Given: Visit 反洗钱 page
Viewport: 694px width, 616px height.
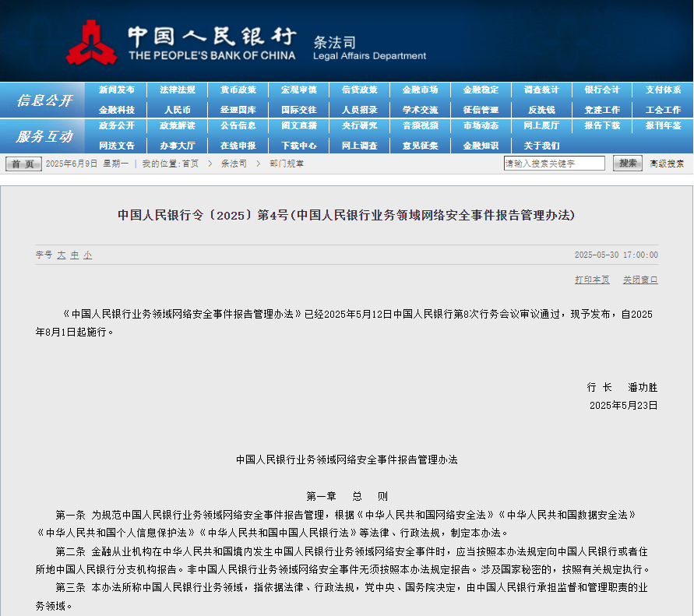Looking at the screenshot, I should (x=541, y=110).
